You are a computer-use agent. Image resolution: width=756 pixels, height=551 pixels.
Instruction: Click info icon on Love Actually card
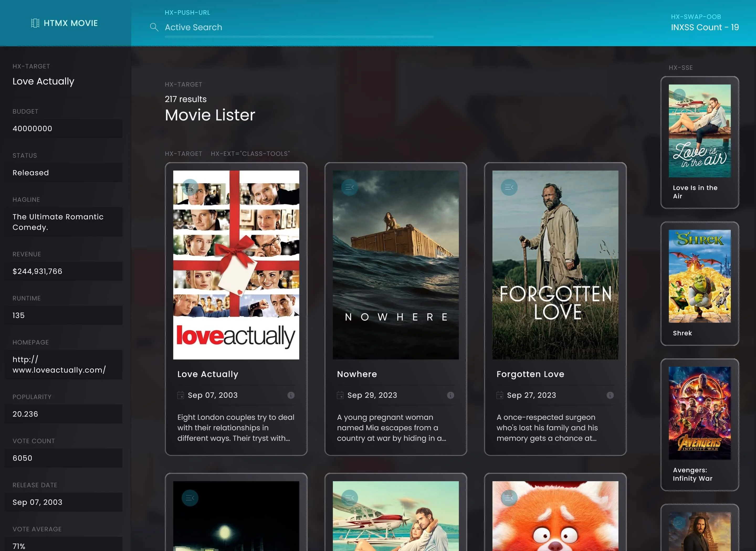[291, 395]
